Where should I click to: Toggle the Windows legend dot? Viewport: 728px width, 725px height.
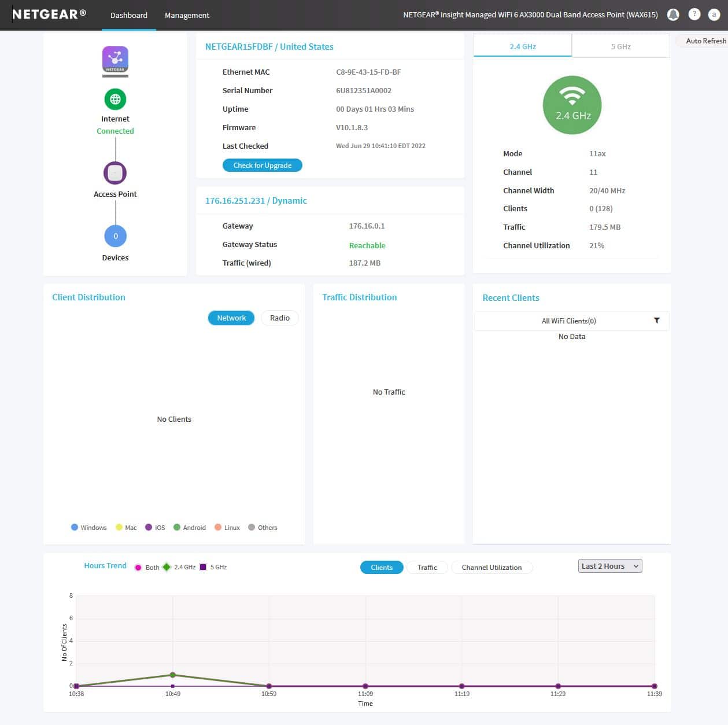click(x=74, y=527)
